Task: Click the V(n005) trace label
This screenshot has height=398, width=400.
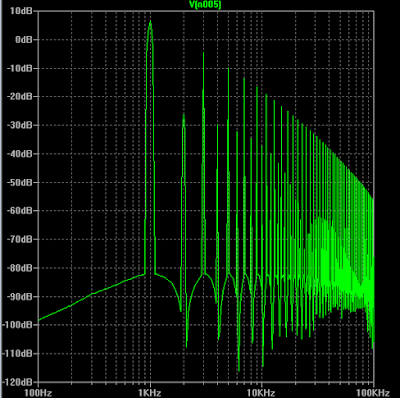Action: [x=205, y=5]
